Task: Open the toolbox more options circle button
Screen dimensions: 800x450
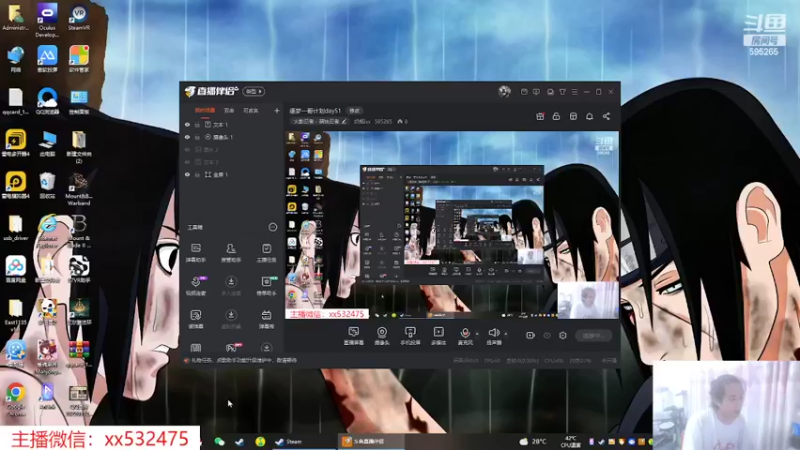Action: click(x=272, y=227)
